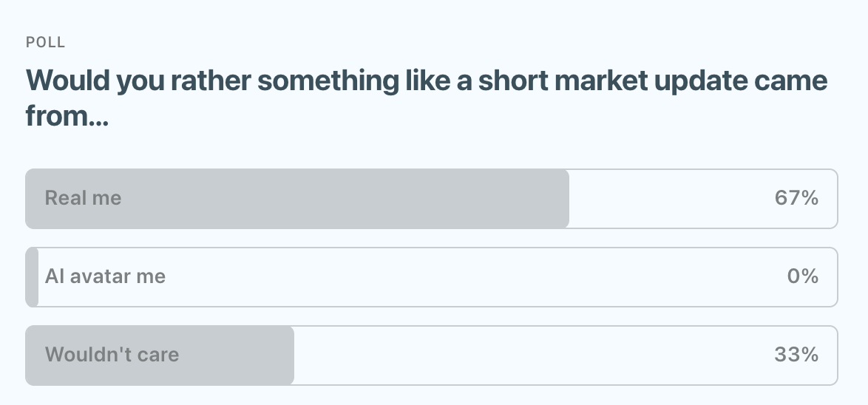The height and width of the screenshot is (405, 868).
Task: Choose "AI avatar me" poll answer
Action: pos(431,277)
